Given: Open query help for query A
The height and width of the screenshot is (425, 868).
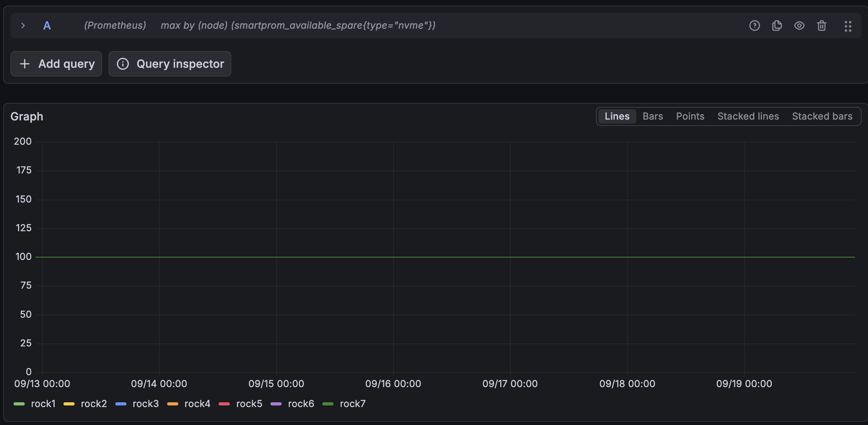Looking at the screenshot, I should pos(754,26).
